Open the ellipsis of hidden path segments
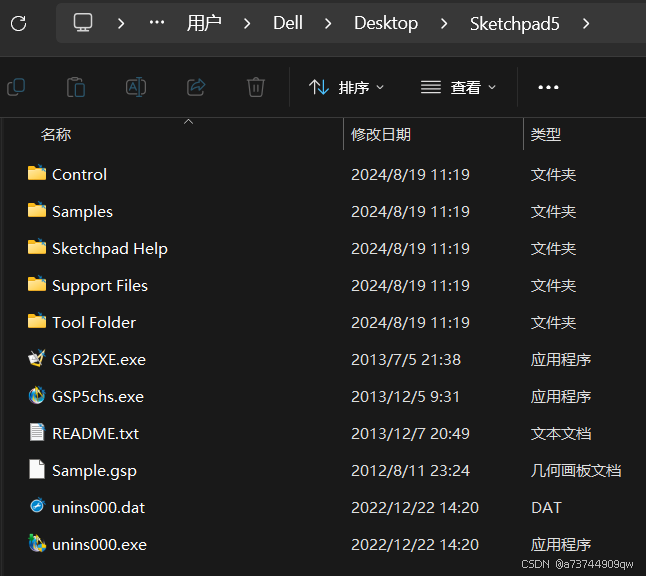 (157, 23)
